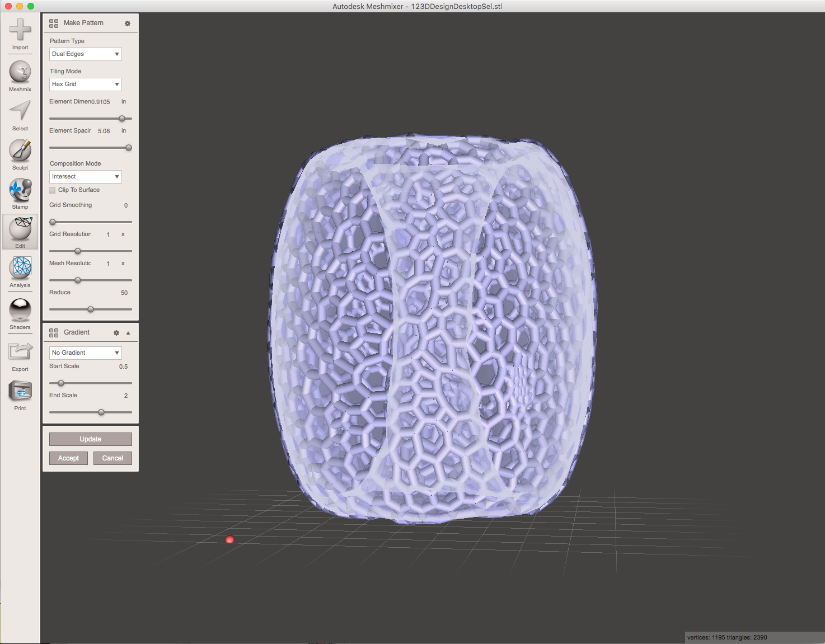Collapse the Gradient panel with the triangle
Image resolution: width=825 pixels, height=644 pixels.
pos(128,333)
